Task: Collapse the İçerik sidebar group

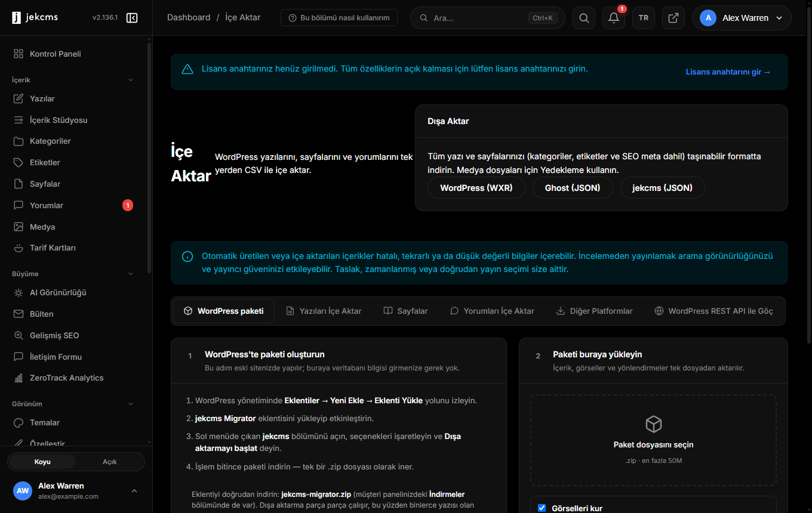Action: [131, 80]
